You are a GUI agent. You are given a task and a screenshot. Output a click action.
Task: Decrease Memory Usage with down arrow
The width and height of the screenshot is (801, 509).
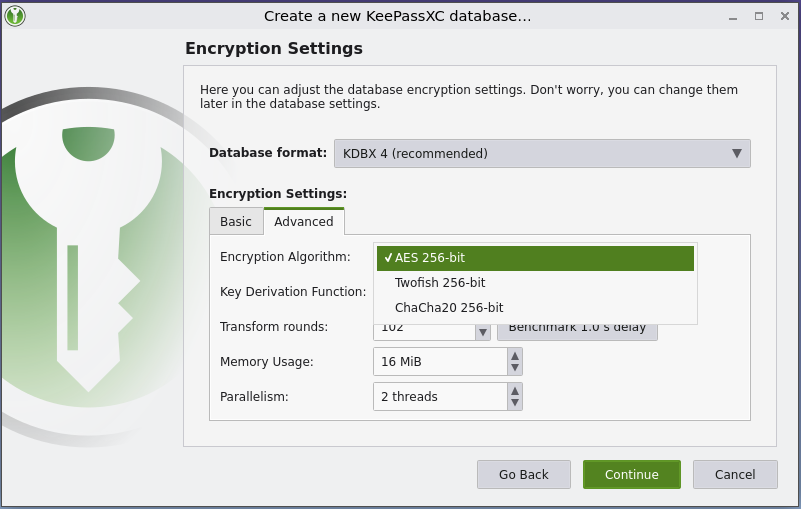point(515,368)
